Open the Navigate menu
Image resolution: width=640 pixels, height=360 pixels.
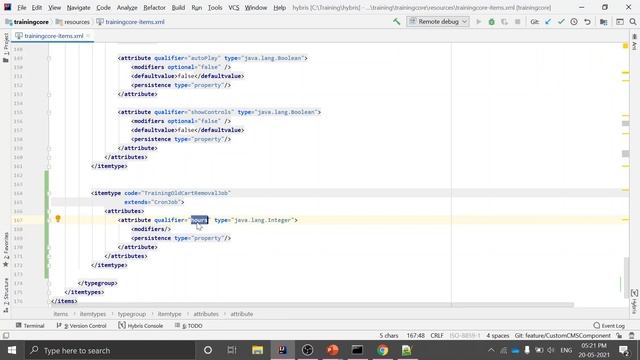tap(78, 7)
